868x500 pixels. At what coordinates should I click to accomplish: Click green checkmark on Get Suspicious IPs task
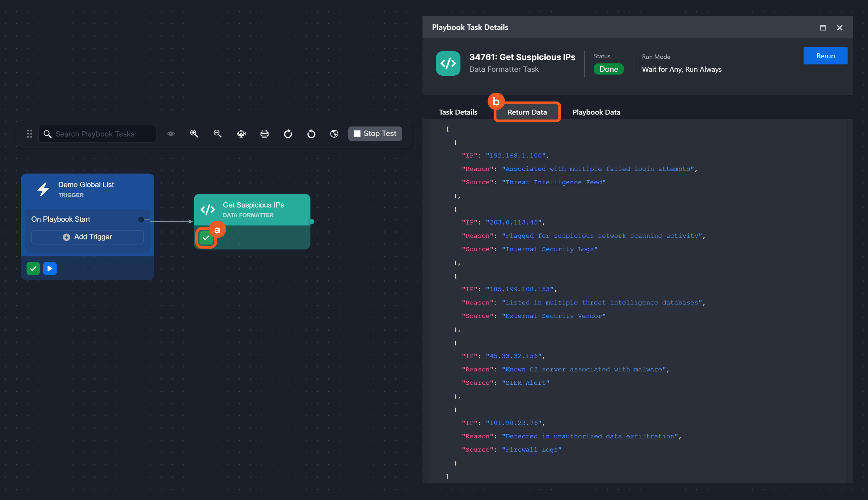[x=206, y=238]
